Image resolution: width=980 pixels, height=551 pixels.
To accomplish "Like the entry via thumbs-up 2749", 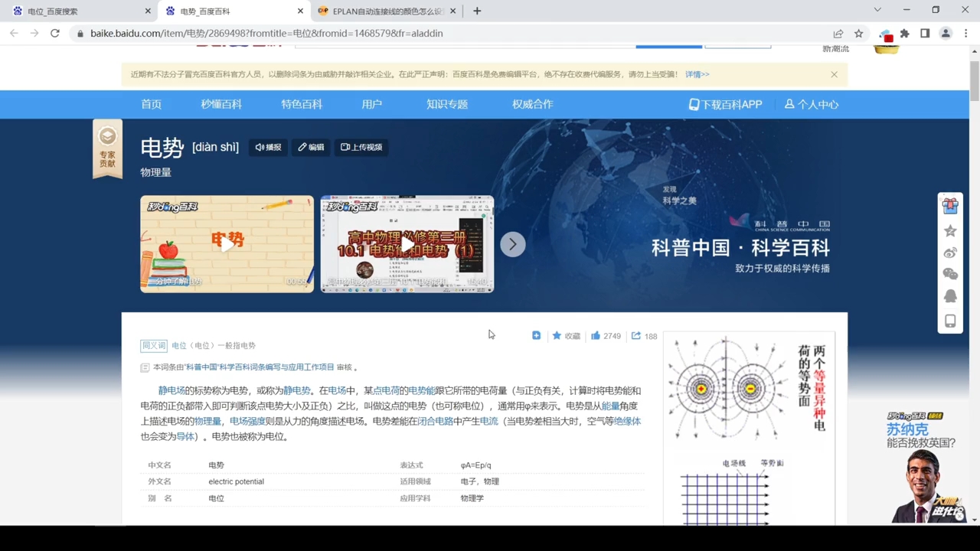I will [606, 336].
